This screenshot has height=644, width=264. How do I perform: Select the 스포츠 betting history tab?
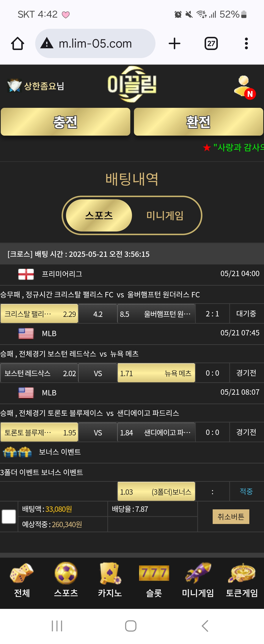tap(99, 215)
